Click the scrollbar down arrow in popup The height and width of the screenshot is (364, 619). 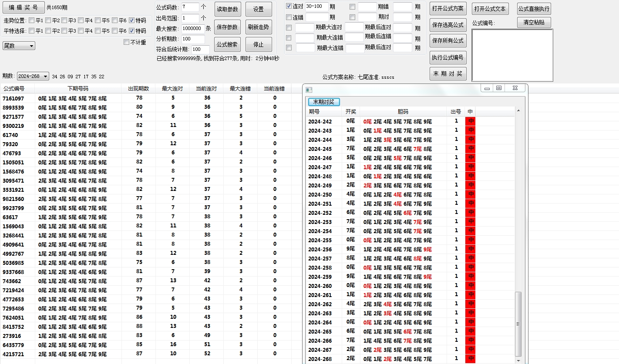pyautogui.click(x=518, y=361)
